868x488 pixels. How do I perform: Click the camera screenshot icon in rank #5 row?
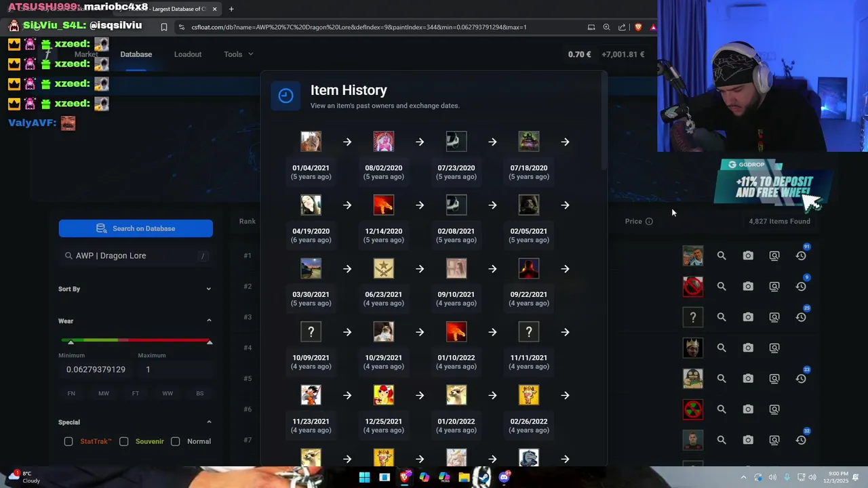pos(748,379)
